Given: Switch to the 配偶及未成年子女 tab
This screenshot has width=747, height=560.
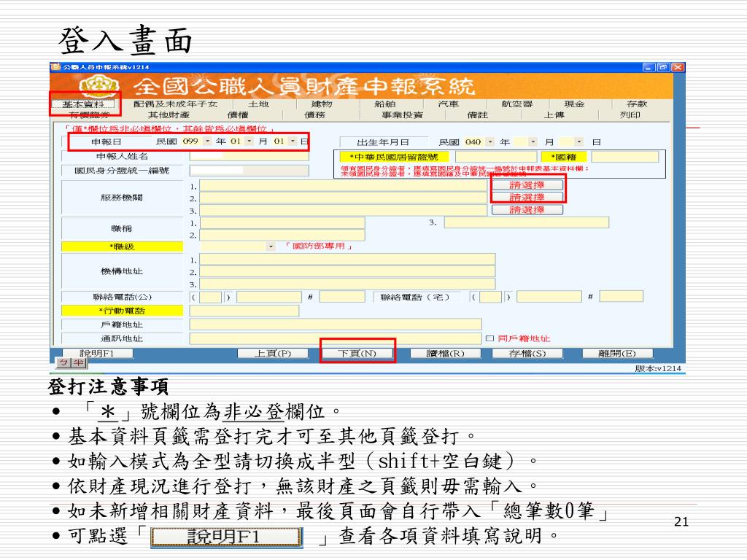Looking at the screenshot, I should (x=175, y=104).
